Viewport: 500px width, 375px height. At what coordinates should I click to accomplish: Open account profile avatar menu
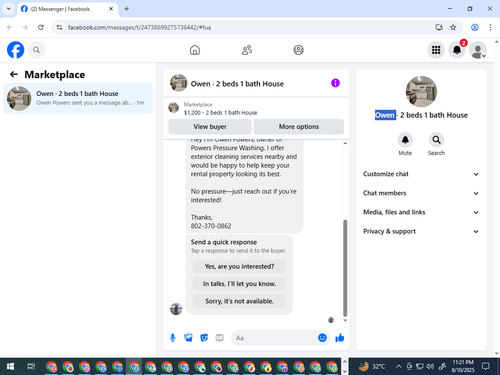point(478,50)
